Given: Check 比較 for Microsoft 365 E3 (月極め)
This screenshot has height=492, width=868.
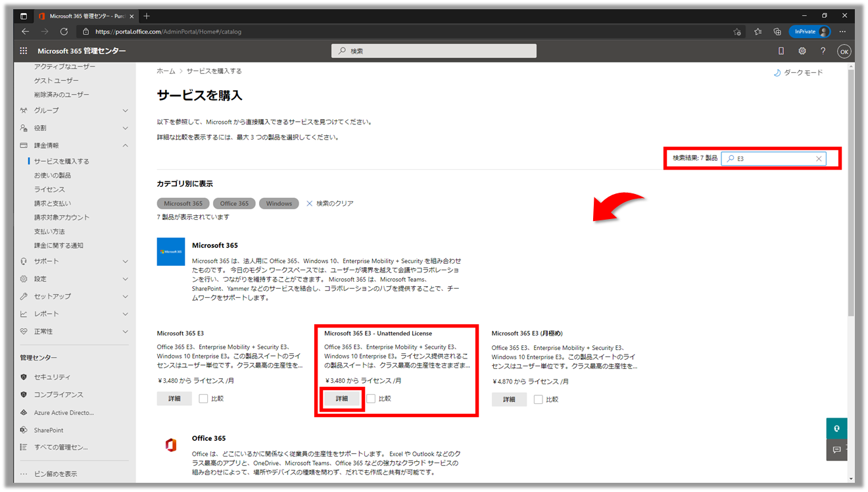Looking at the screenshot, I should point(539,399).
